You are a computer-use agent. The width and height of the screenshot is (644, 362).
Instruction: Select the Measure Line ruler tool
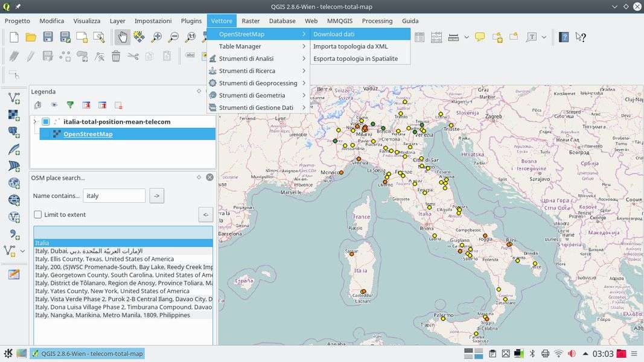pyautogui.click(x=453, y=37)
